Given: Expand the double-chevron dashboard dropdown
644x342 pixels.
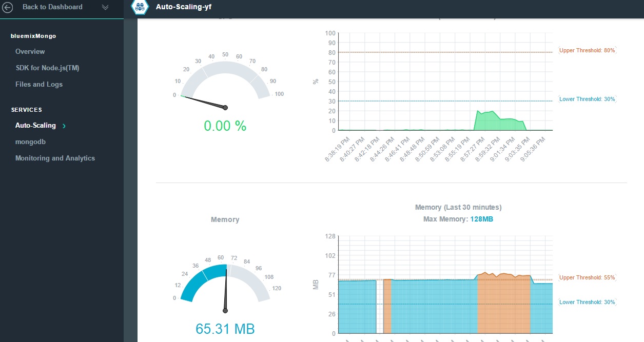Looking at the screenshot, I should 105,7.
